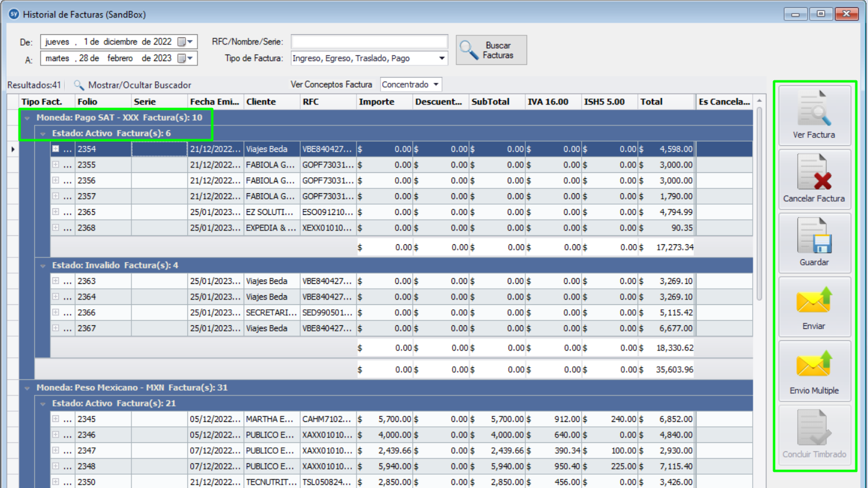
Task: Sort by the Folio column header
Action: point(103,102)
